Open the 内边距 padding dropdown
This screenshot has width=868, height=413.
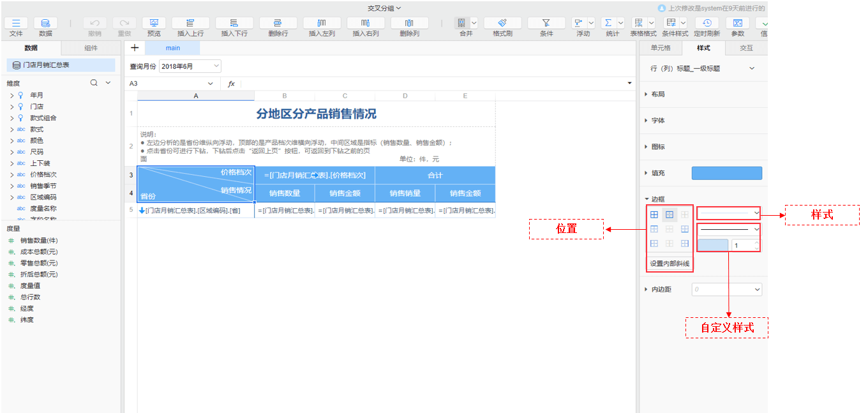coord(727,290)
